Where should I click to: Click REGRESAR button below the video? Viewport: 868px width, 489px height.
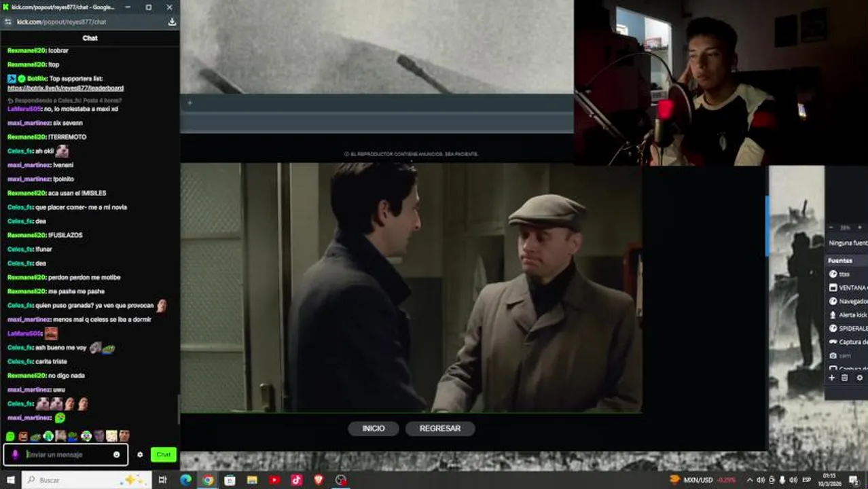(x=440, y=429)
